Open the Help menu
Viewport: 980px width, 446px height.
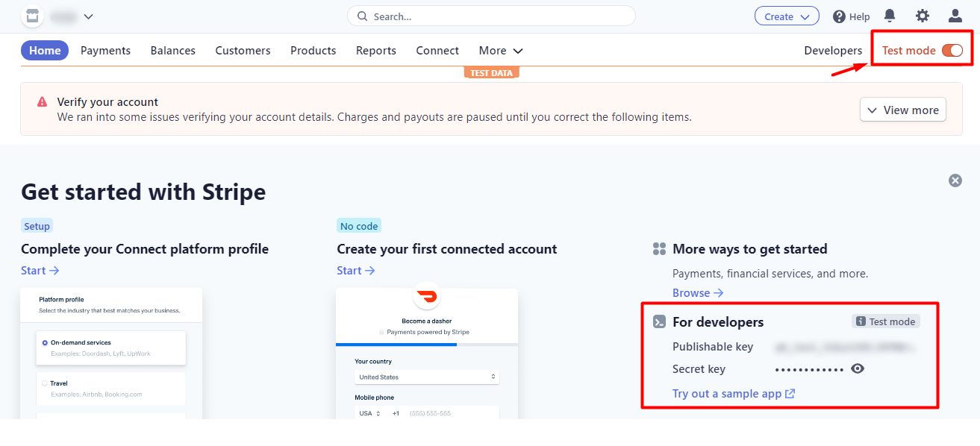pos(852,16)
